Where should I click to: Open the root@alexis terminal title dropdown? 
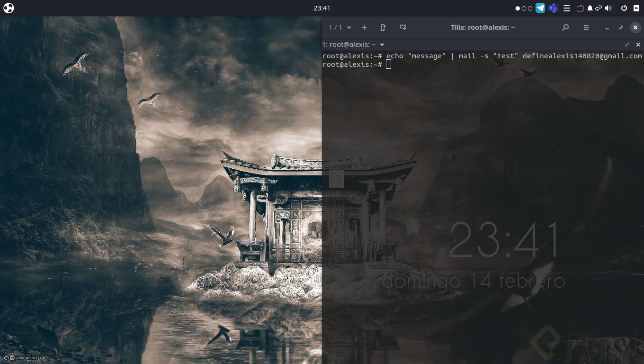pos(354,45)
